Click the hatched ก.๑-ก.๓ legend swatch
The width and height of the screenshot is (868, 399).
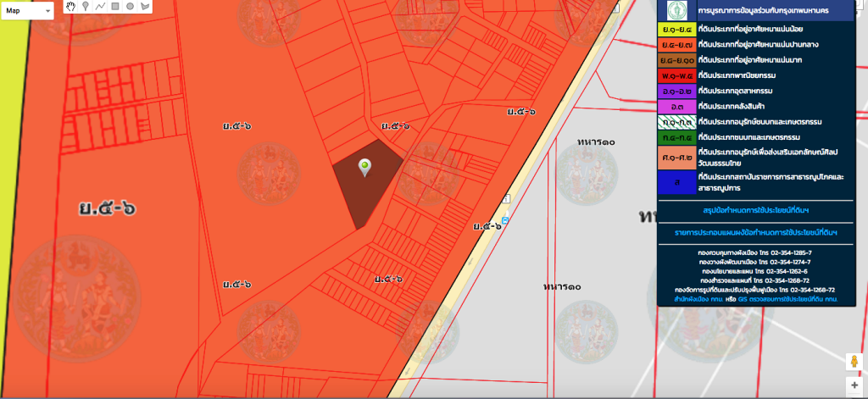point(676,122)
